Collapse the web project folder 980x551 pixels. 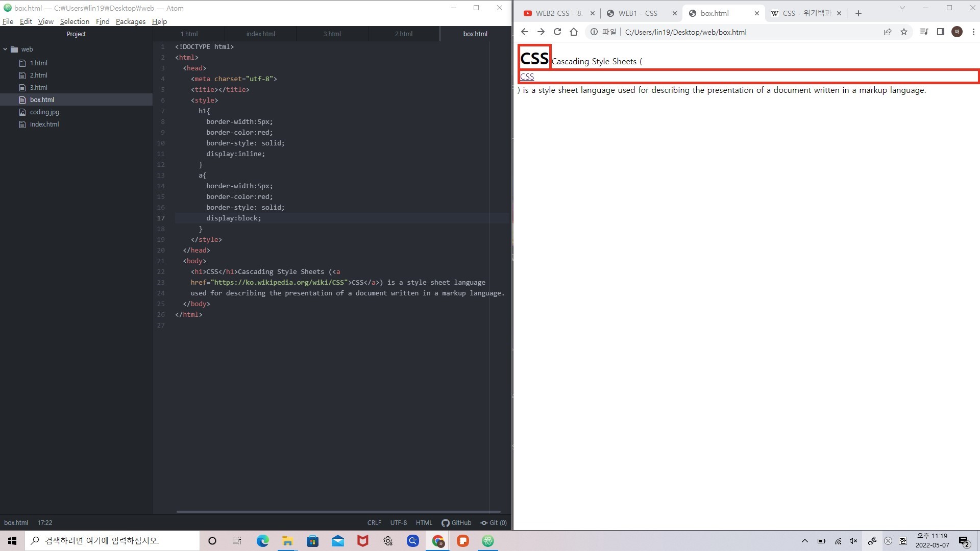(6, 49)
